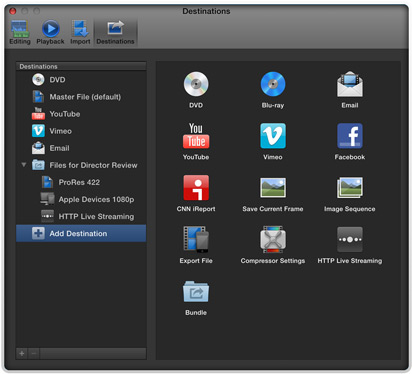Click the HTTP Live Streaming icon in grid

(350, 239)
